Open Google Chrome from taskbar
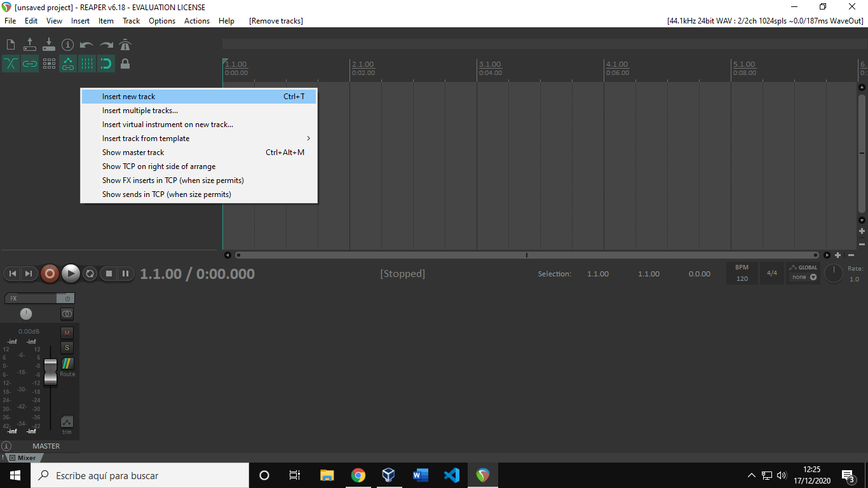This screenshot has height=488, width=868. click(x=358, y=475)
